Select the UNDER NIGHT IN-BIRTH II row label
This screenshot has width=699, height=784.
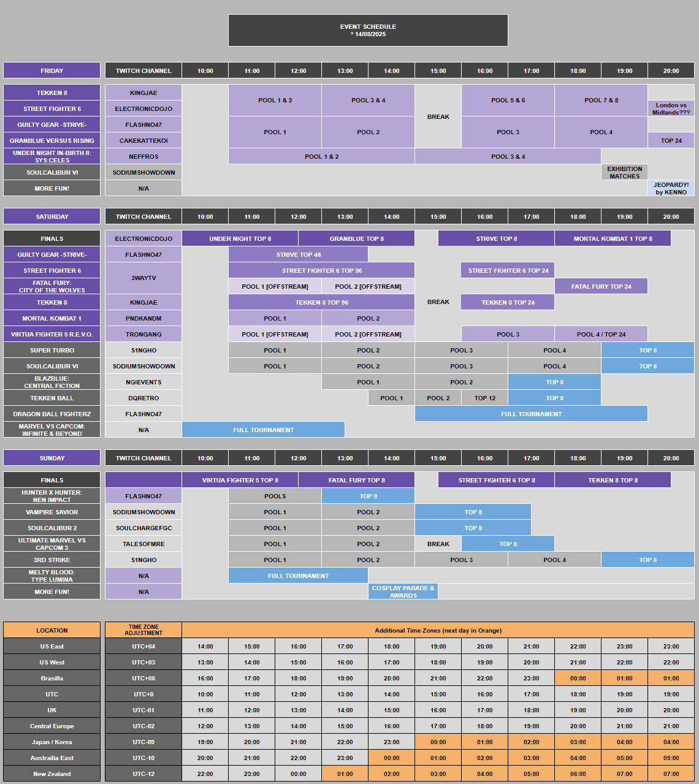52,156
